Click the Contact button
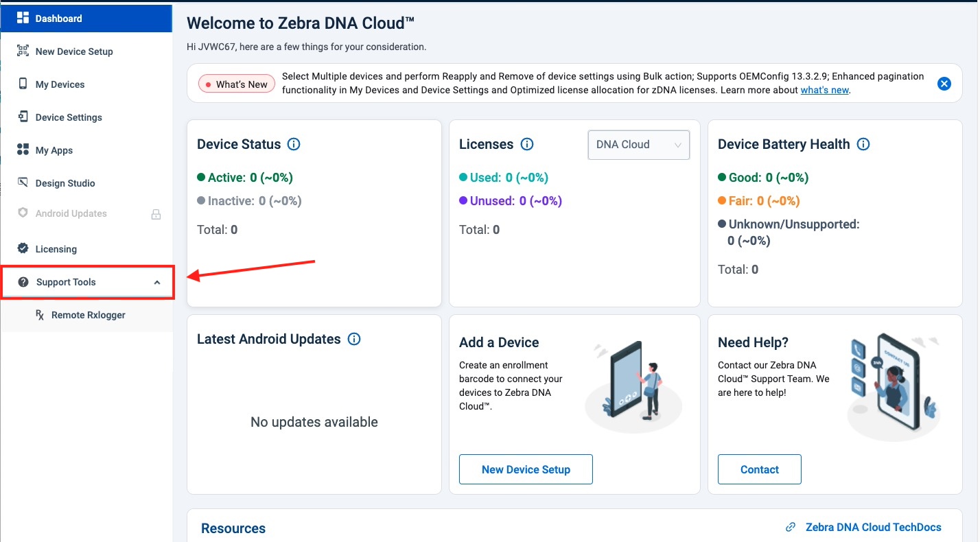Viewport: 980px width, 542px height. point(759,469)
